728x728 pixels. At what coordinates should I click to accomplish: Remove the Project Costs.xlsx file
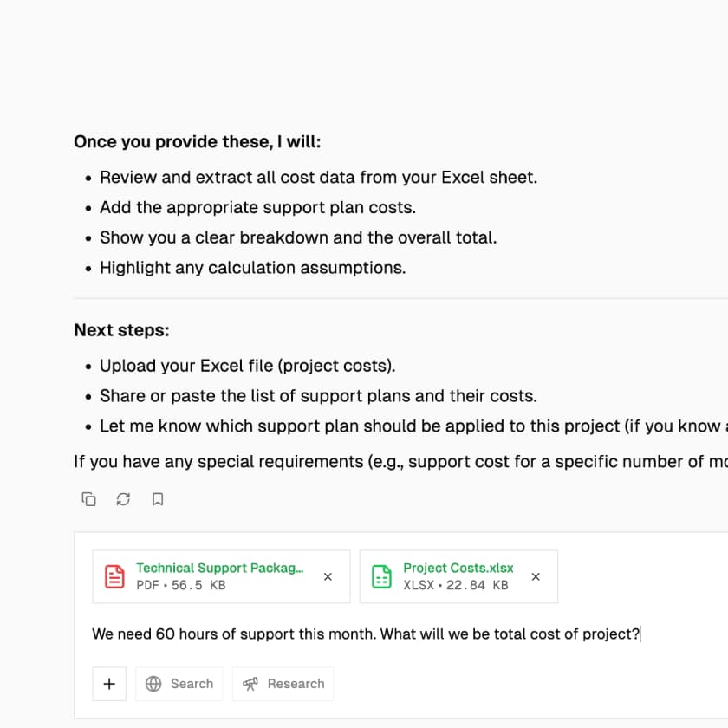pos(536,576)
